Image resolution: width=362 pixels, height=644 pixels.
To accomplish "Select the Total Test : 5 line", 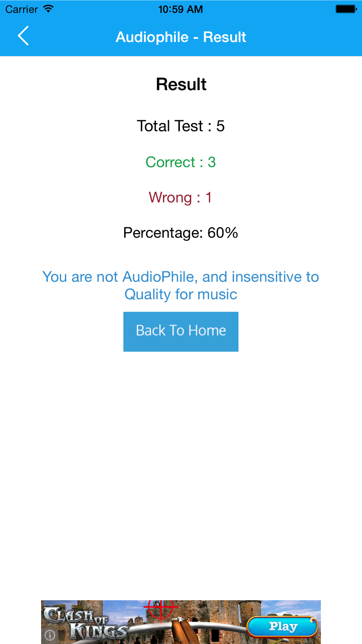I will point(181,126).
